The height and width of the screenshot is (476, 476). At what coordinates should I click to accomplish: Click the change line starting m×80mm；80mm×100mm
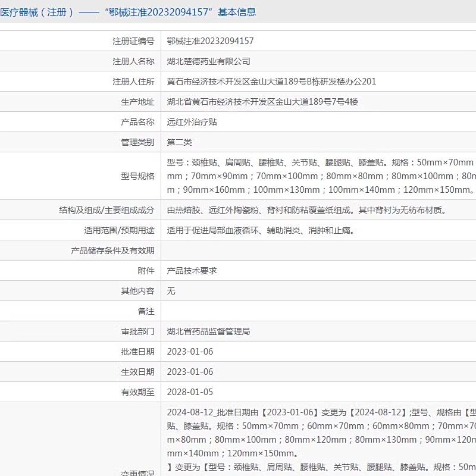click(321, 440)
